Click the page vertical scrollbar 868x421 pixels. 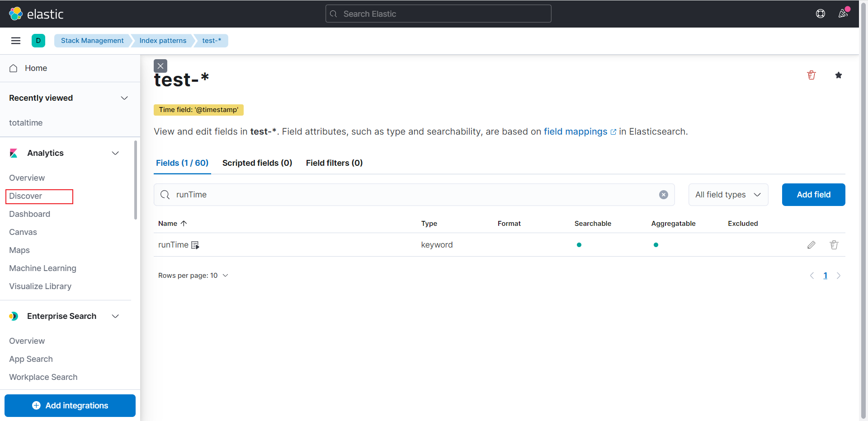[863, 210]
